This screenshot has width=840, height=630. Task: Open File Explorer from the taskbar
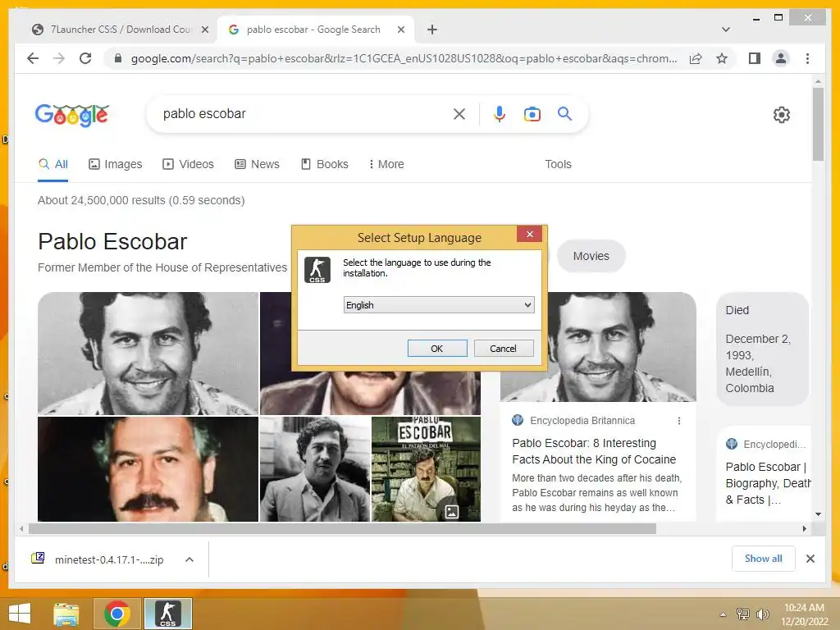66,614
